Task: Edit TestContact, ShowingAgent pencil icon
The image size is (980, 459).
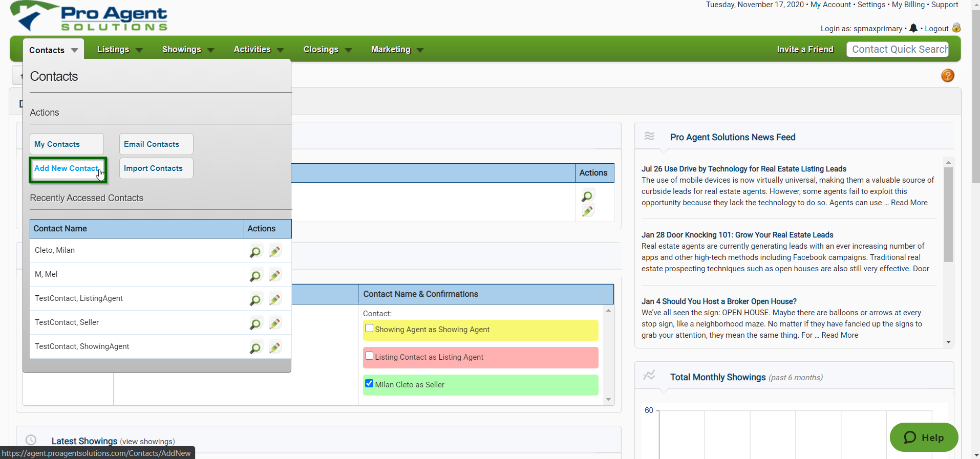Action: (x=275, y=347)
